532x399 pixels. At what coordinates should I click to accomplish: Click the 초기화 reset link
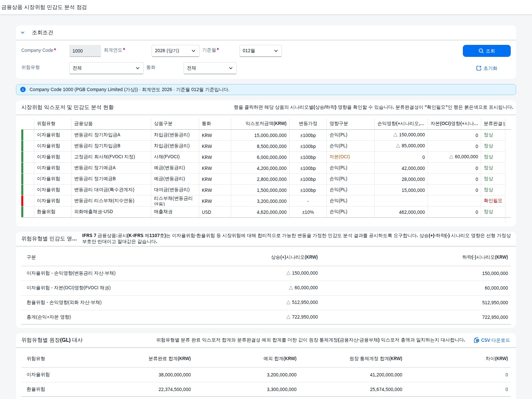click(x=486, y=68)
